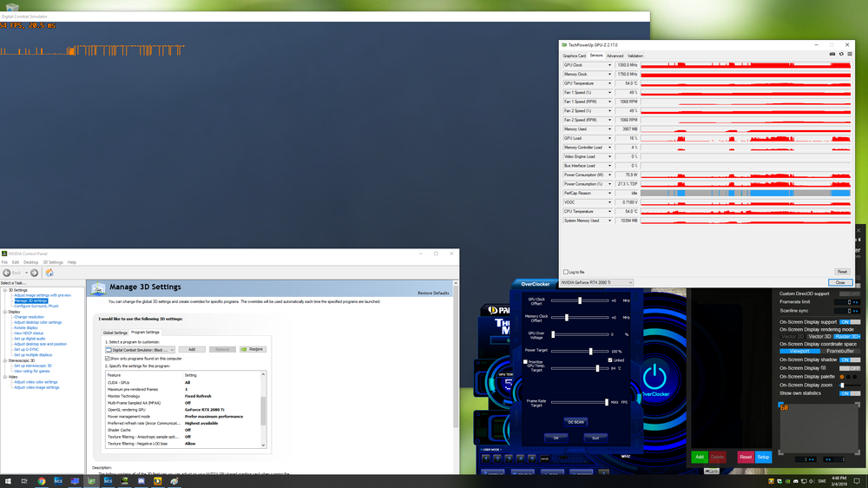Viewport: 868px width, 488px height.
Task: Switch to Graphics Card tab in GPU-Z
Action: pyautogui.click(x=574, y=56)
